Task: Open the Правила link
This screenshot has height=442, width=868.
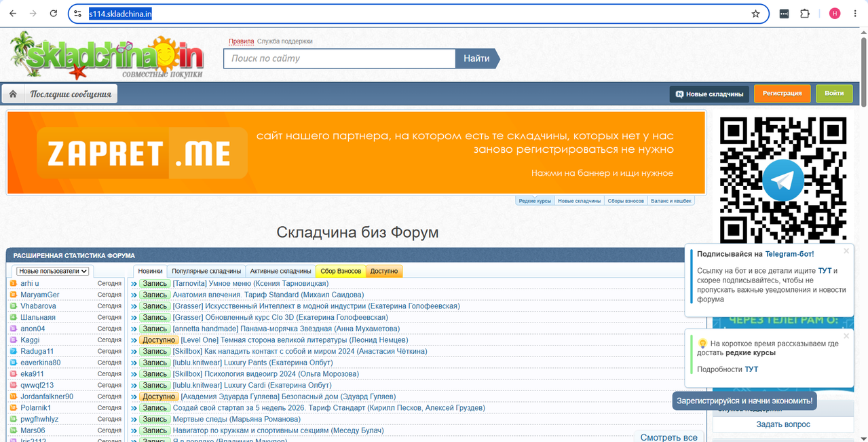Action: click(241, 41)
